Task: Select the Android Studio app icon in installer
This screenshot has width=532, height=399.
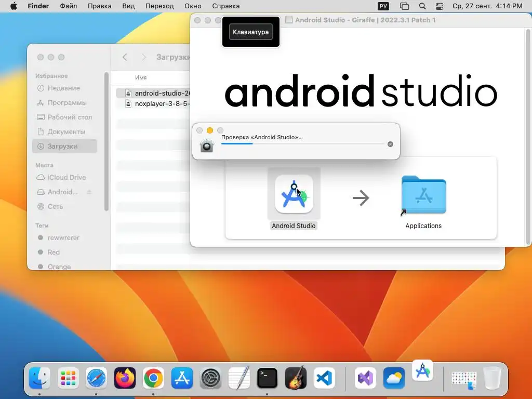Action: click(x=294, y=194)
